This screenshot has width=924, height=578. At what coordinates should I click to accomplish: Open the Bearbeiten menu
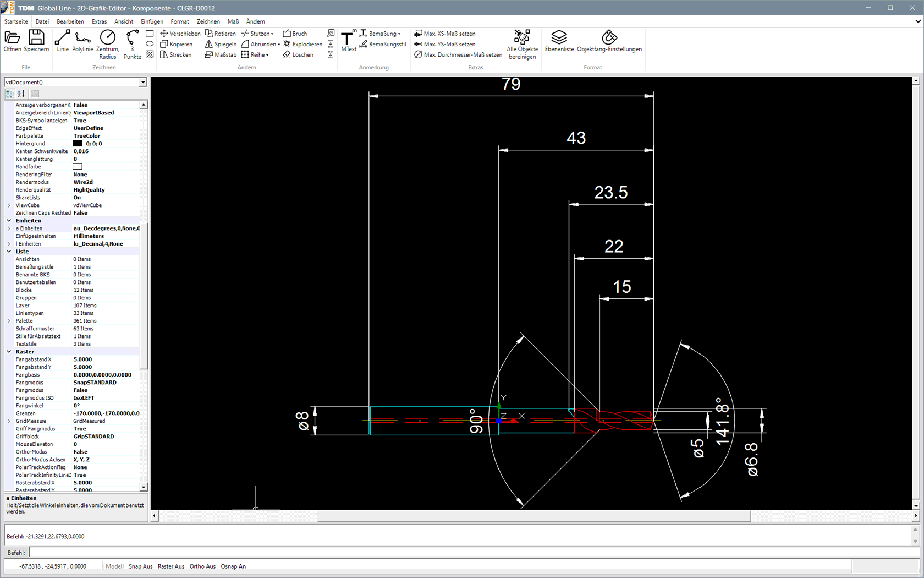click(x=70, y=21)
